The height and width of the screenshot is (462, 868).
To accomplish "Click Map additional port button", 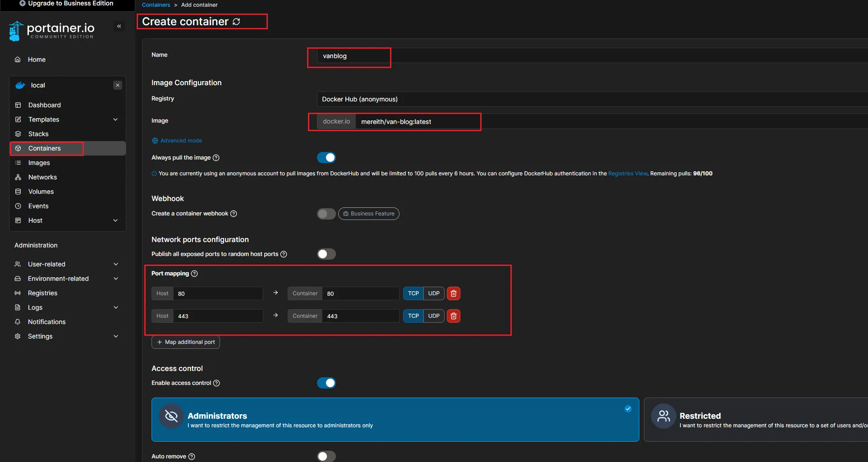I will click(186, 342).
